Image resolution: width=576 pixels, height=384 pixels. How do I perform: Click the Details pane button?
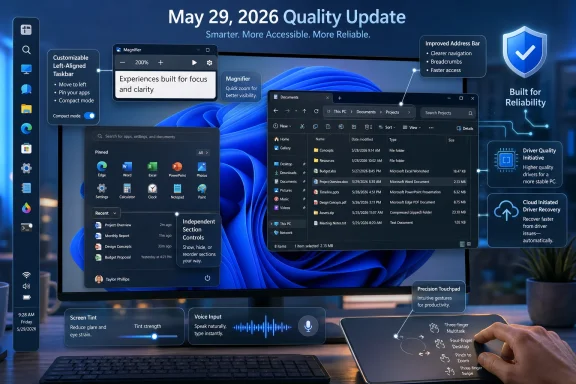point(464,128)
